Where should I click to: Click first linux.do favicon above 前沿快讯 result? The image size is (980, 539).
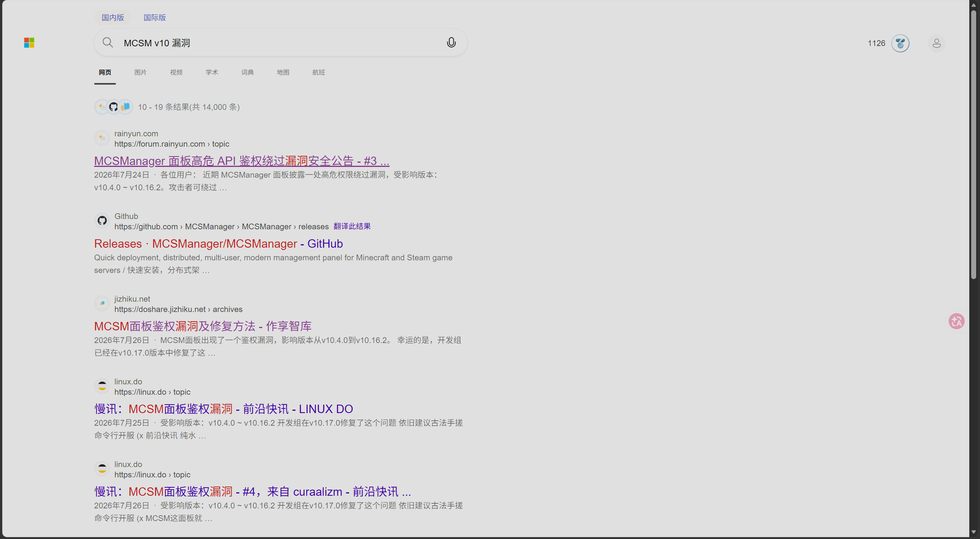tap(102, 386)
